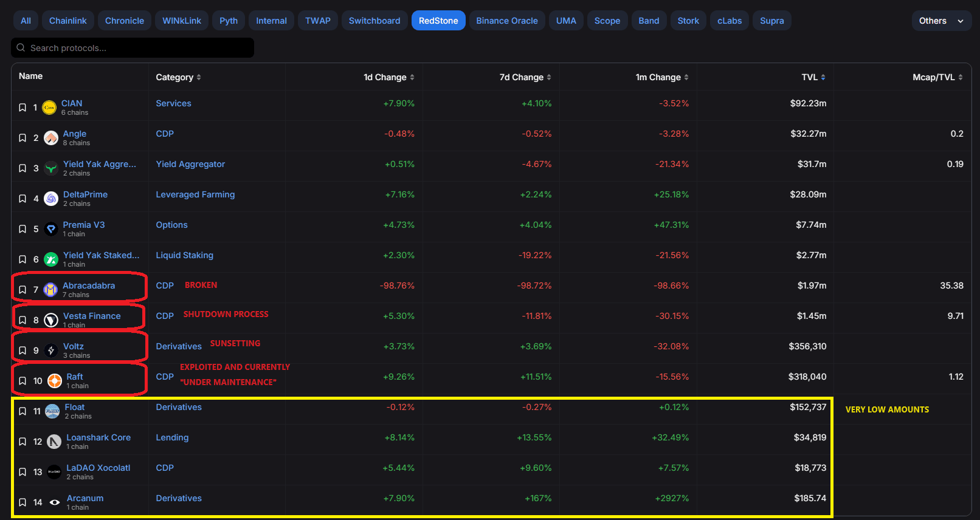Click the Arcanum eye logo icon
This screenshot has height=520, width=980.
(x=55, y=502)
